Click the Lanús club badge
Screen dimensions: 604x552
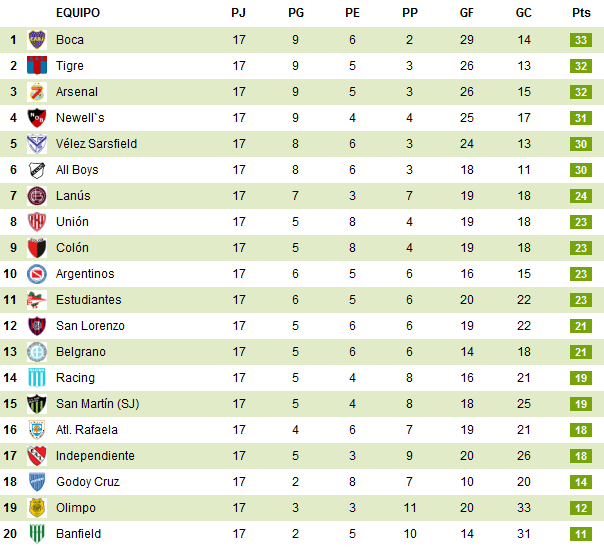[x=37, y=196]
